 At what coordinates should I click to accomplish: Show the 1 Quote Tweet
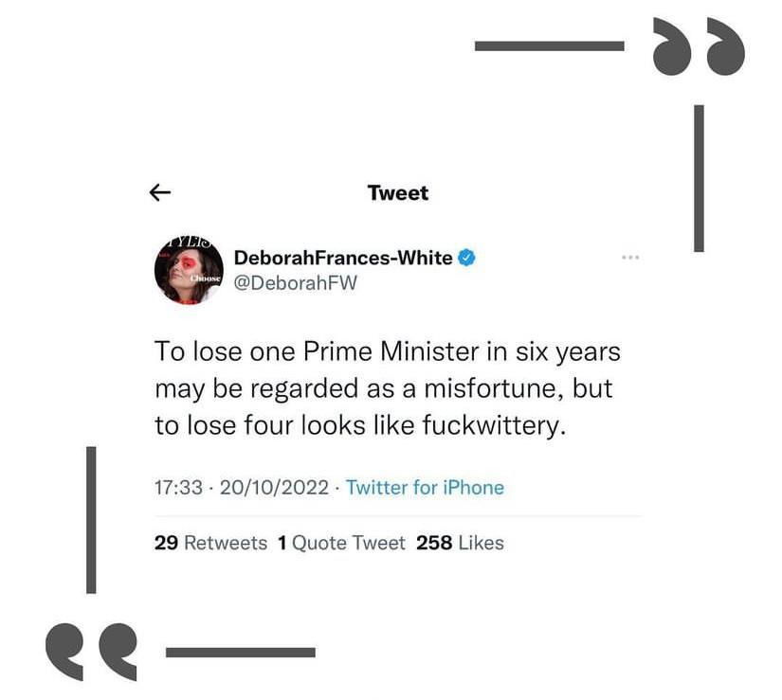coord(341,543)
